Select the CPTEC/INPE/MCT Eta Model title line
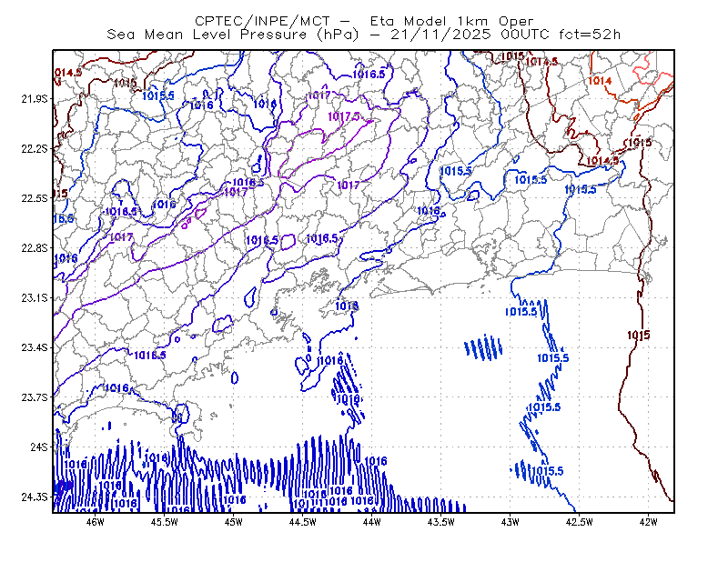This screenshot has height=562, width=728. [364, 21]
